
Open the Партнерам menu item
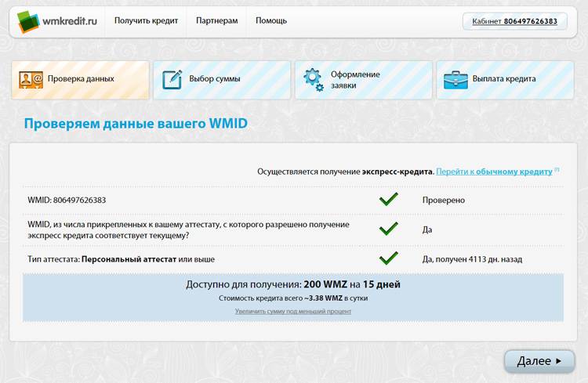[x=216, y=20]
